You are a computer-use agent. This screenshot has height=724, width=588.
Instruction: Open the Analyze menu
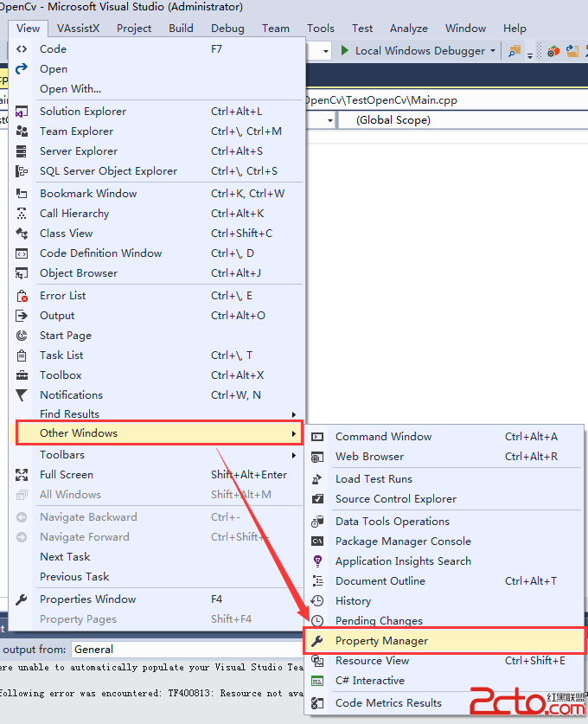409,29
